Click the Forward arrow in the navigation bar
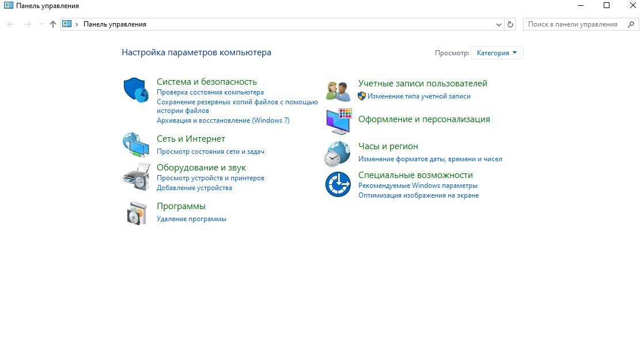This screenshot has width=644, height=356. tap(28, 24)
